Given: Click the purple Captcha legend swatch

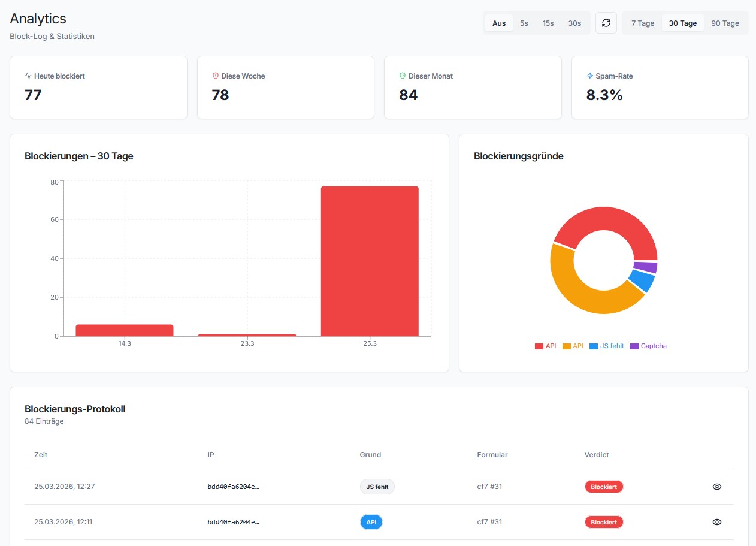Looking at the screenshot, I should (634, 346).
